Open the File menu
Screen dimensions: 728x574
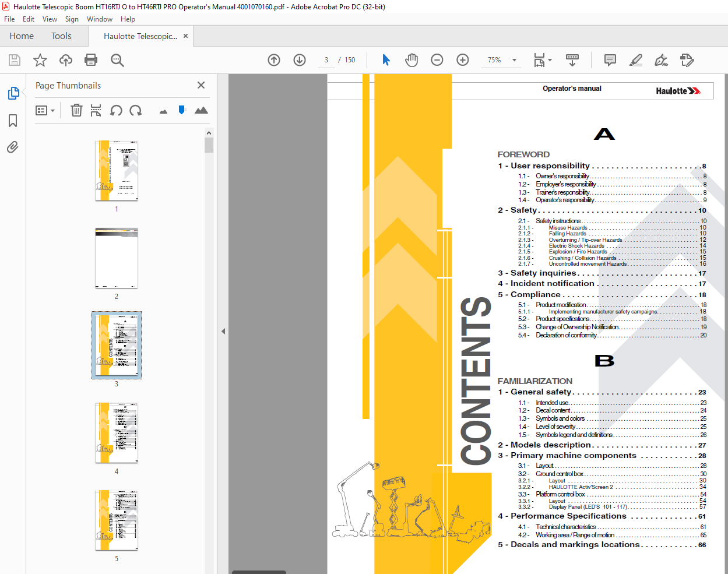pyautogui.click(x=9, y=19)
